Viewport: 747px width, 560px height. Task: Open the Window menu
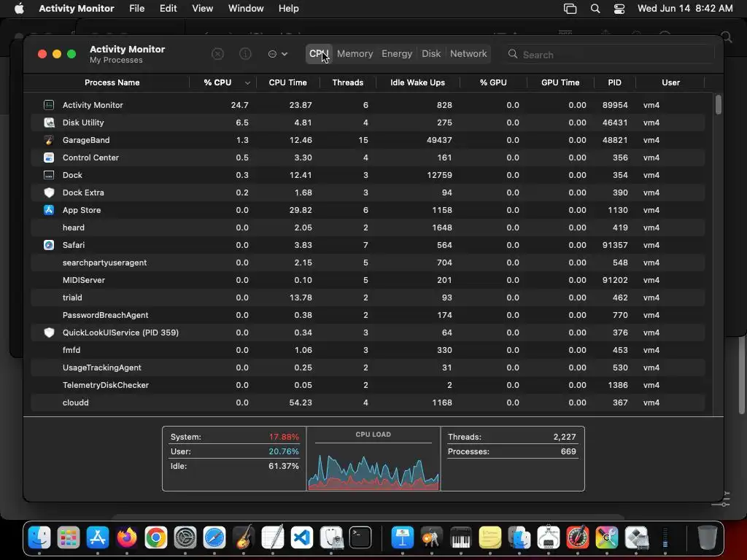tap(246, 9)
